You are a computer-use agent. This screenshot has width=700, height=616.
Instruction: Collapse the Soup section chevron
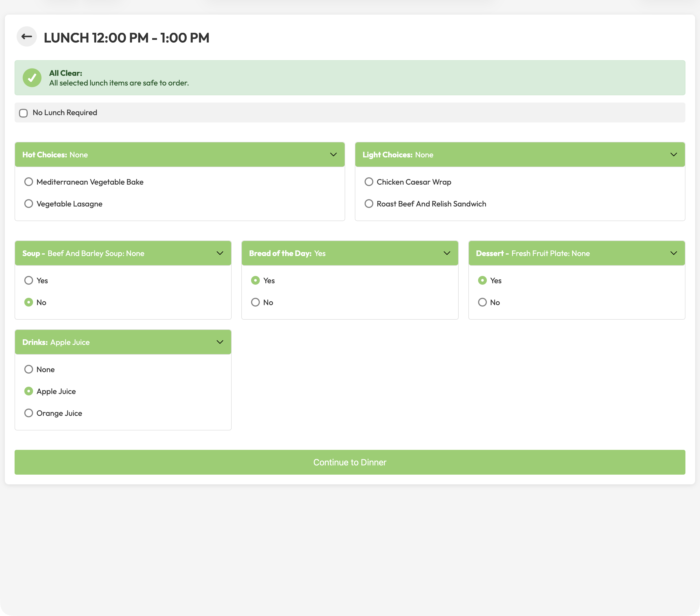pyautogui.click(x=220, y=253)
